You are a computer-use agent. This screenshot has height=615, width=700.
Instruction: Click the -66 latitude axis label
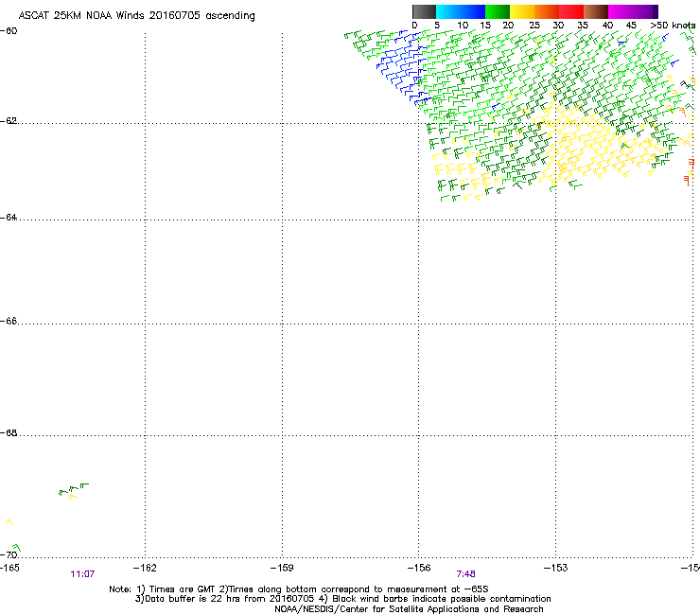tap(9, 322)
